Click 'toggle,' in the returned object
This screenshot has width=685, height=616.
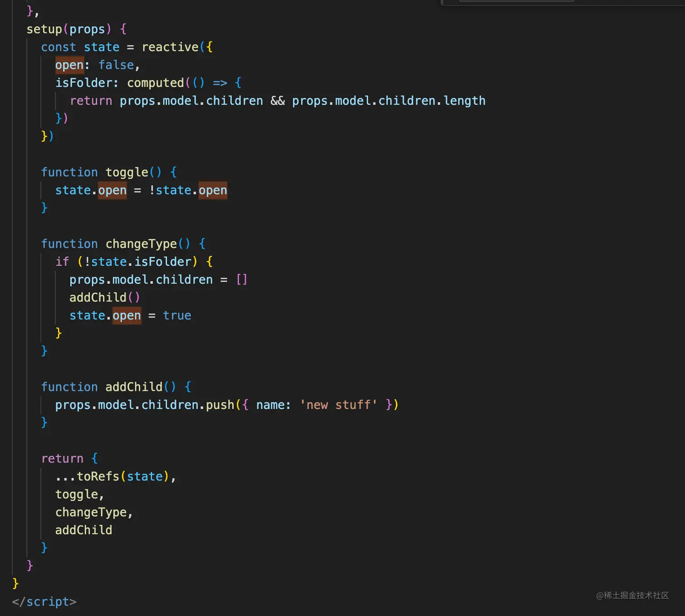coord(80,495)
